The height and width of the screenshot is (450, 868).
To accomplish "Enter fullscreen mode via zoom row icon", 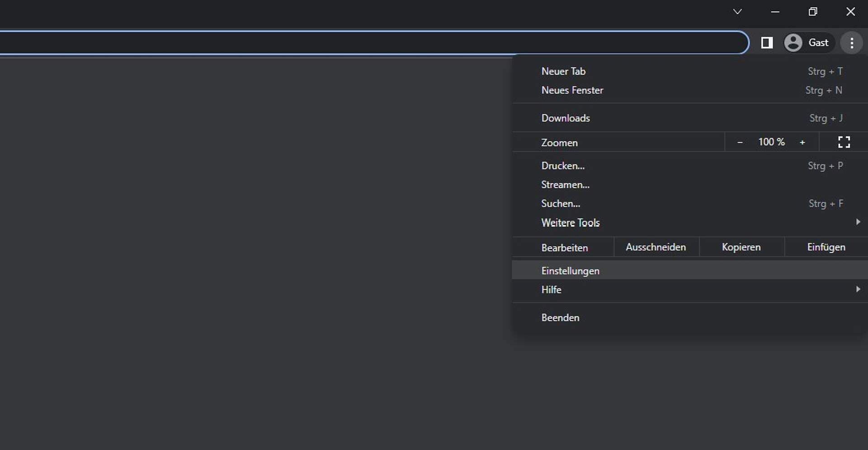I will (844, 142).
